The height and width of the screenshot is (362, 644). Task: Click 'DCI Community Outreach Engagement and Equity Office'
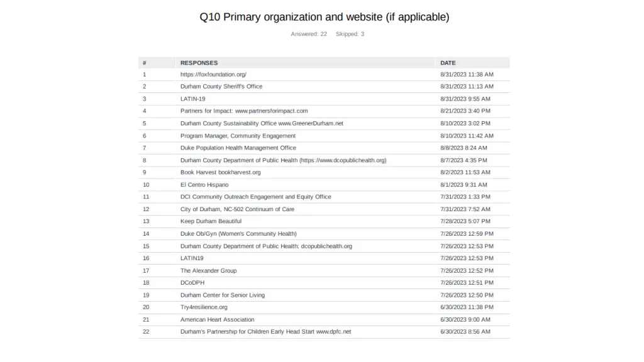tap(256, 197)
